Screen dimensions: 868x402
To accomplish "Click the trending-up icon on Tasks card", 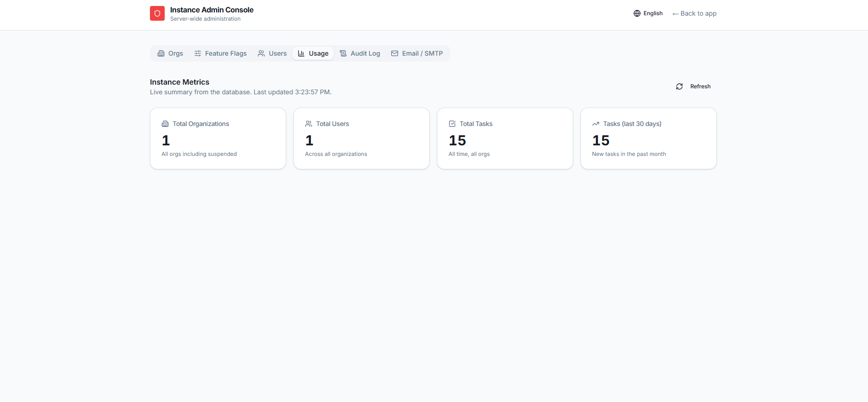I will (596, 124).
